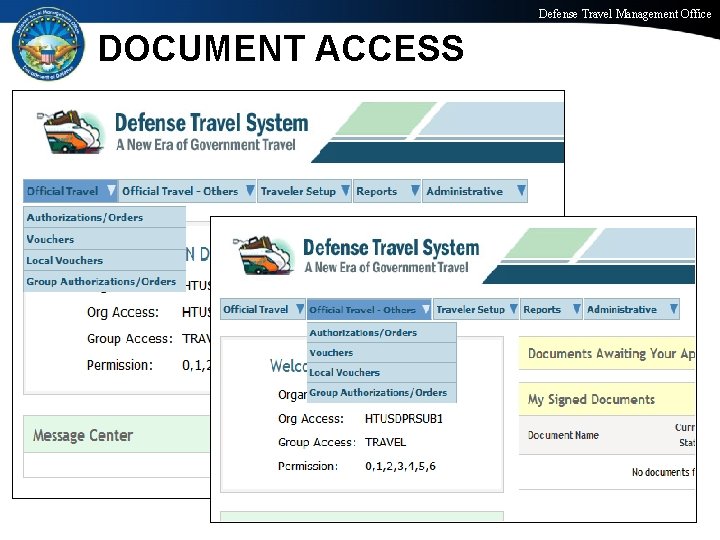
Task: Click TRAVEL Group Access value in front window
Action: (x=385, y=442)
